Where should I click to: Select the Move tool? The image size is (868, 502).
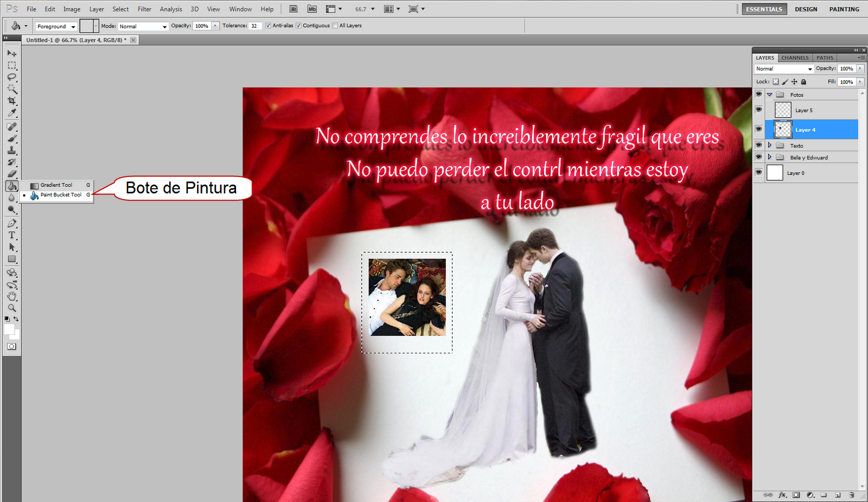coord(11,53)
